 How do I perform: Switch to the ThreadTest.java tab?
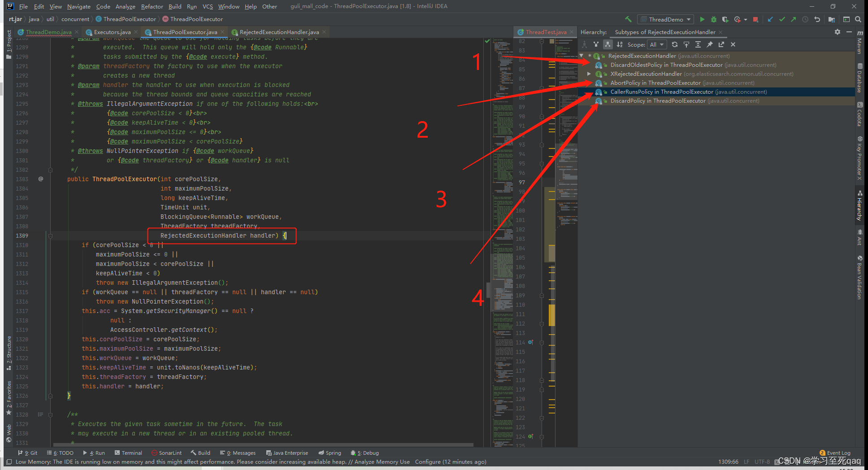(546, 32)
